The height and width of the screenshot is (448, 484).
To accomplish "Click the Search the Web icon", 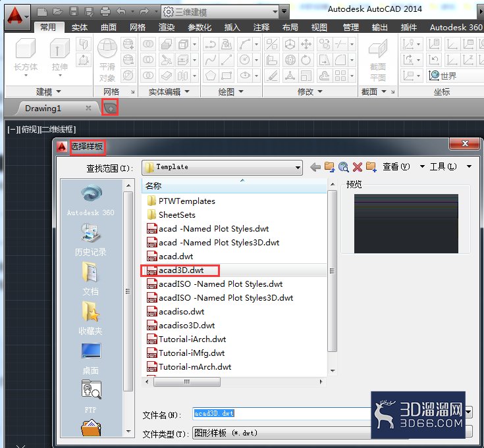I will (x=343, y=167).
